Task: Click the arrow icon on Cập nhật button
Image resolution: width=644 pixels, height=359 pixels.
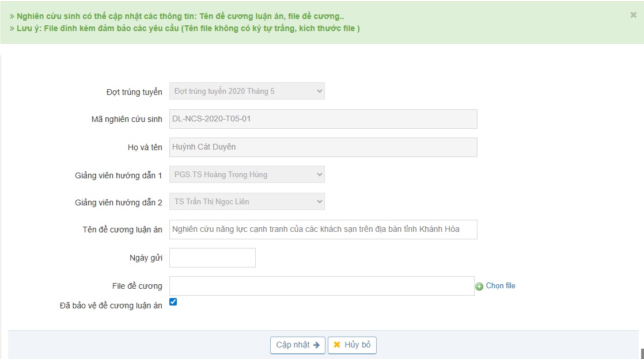Action: click(316, 345)
